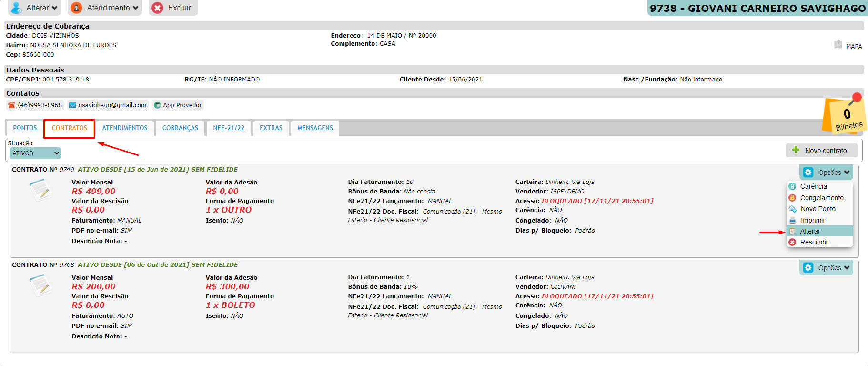
Task: Select Imprimir in the options menu
Action: [819, 220]
